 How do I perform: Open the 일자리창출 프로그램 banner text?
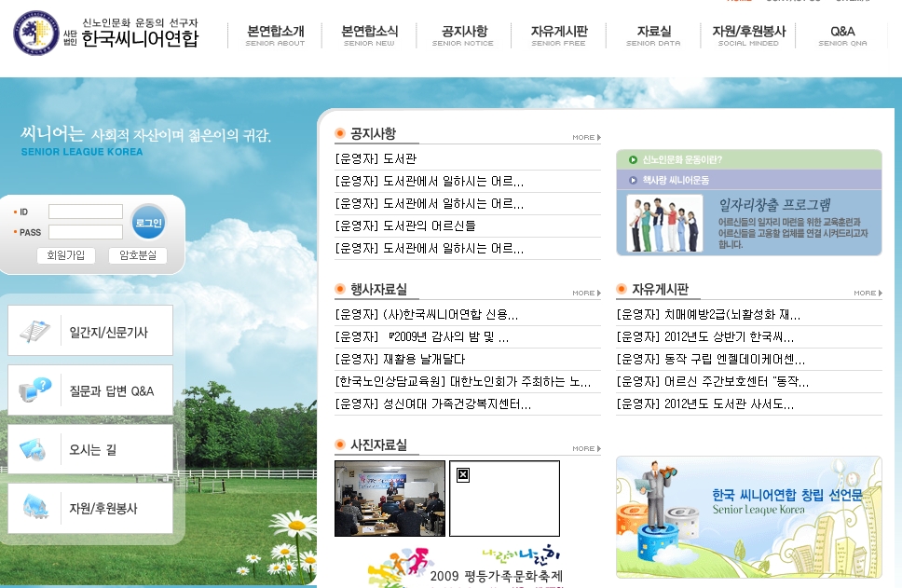(x=793, y=224)
